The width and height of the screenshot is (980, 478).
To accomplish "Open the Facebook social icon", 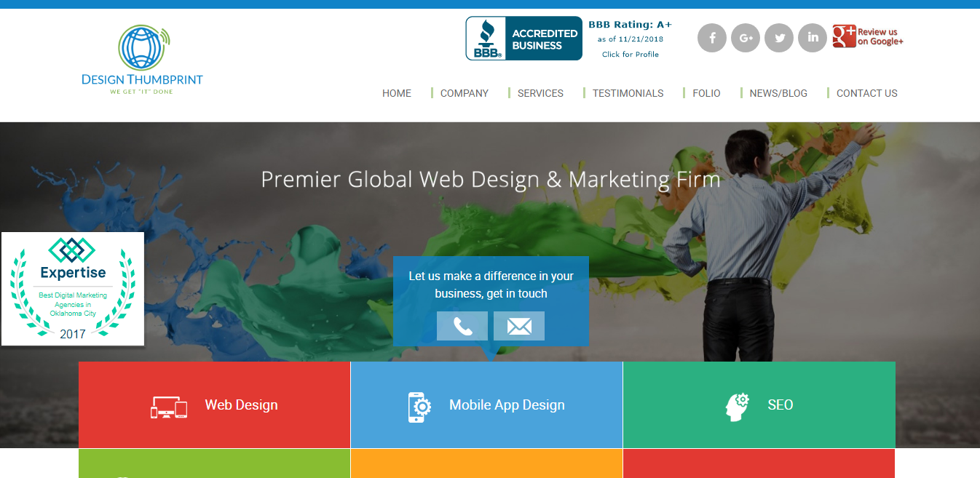I will coord(712,38).
